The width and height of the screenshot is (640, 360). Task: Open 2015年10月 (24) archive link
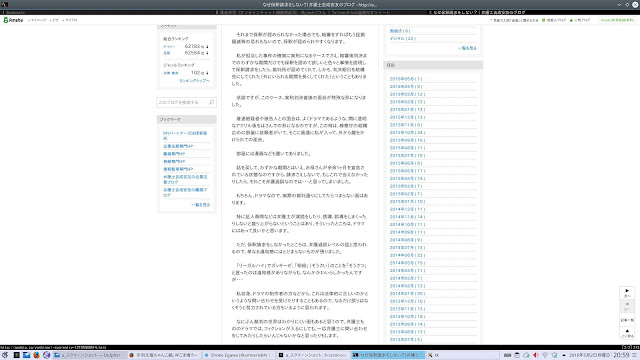click(x=407, y=133)
